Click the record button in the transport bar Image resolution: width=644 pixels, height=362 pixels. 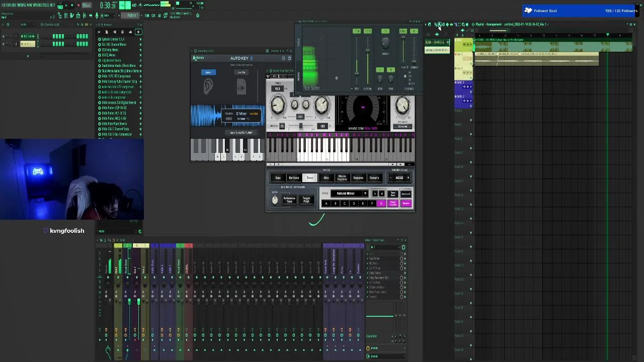tap(78, 5)
